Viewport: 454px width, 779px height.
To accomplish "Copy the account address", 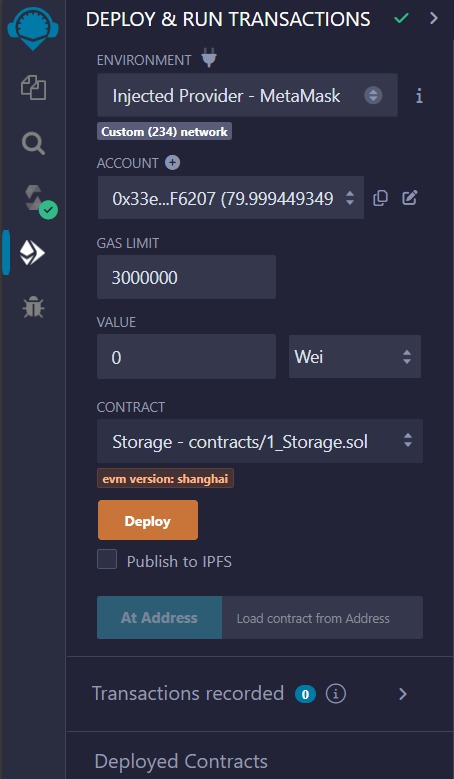I will click(x=380, y=198).
